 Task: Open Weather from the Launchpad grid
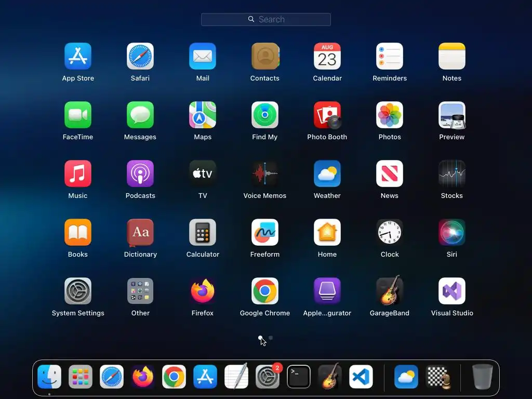pos(327,174)
